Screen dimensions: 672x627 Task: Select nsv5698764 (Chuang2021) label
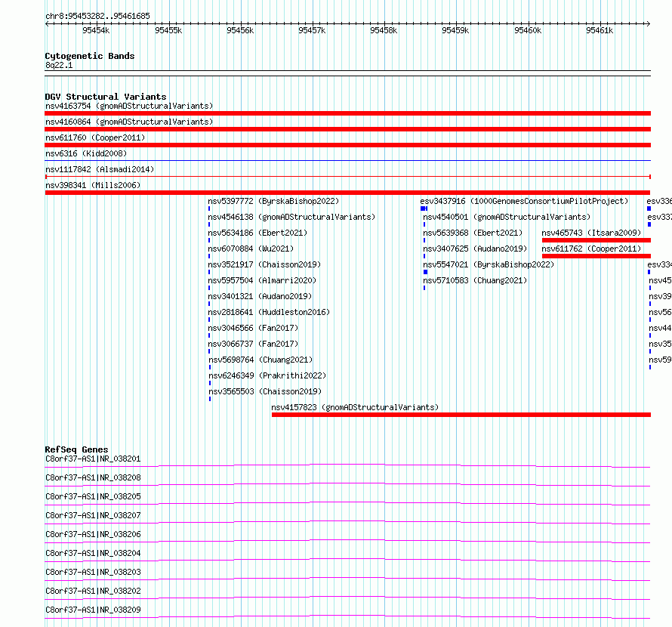point(260,360)
